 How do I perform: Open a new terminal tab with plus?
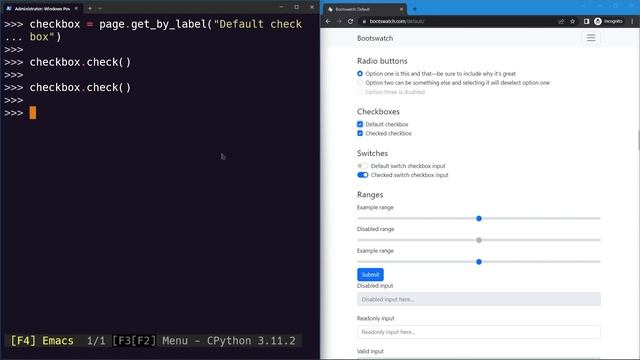[x=90, y=9]
